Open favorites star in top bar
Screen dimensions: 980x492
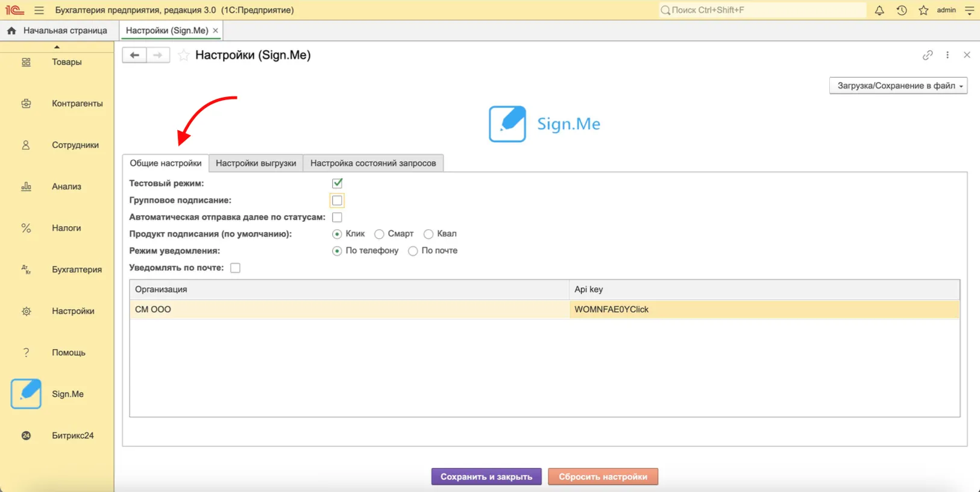tap(923, 10)
